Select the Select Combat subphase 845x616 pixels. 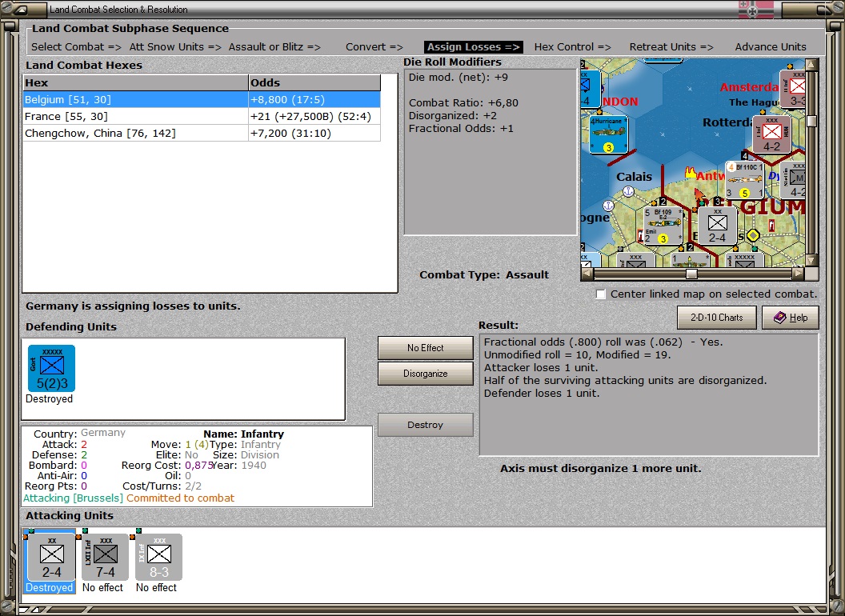[76, 47]
